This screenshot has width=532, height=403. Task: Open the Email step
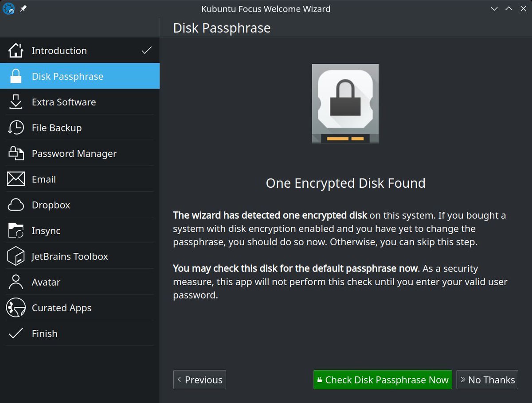click(x=80, y=179)
